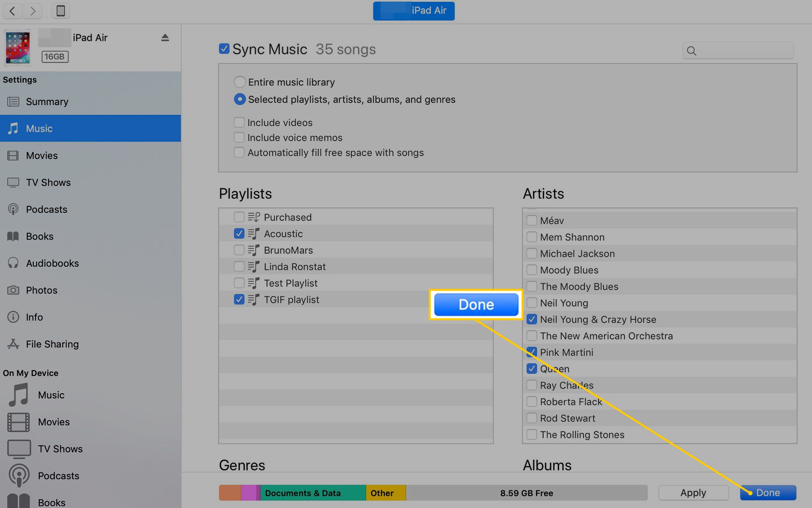Check the Roberta Flack artist

point(532,402)
